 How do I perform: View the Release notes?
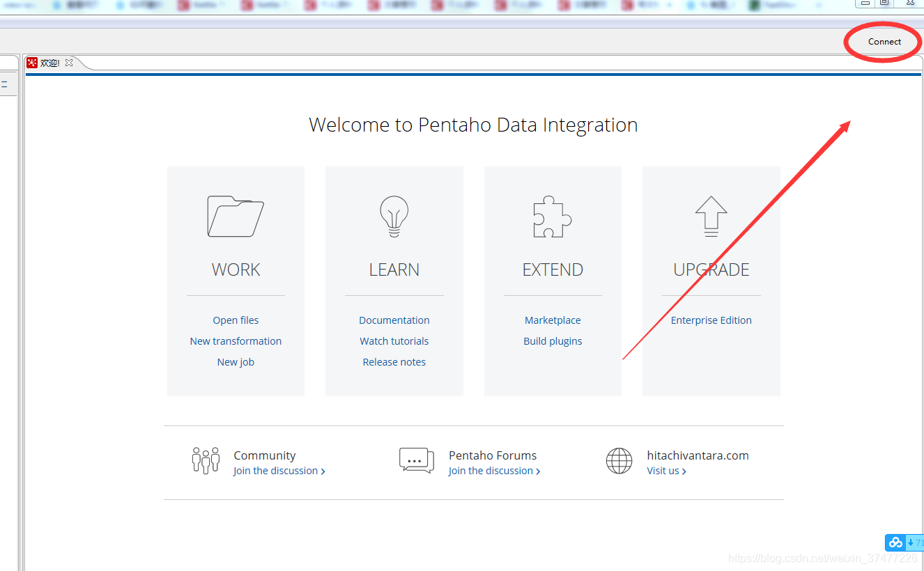coord(394,362)
